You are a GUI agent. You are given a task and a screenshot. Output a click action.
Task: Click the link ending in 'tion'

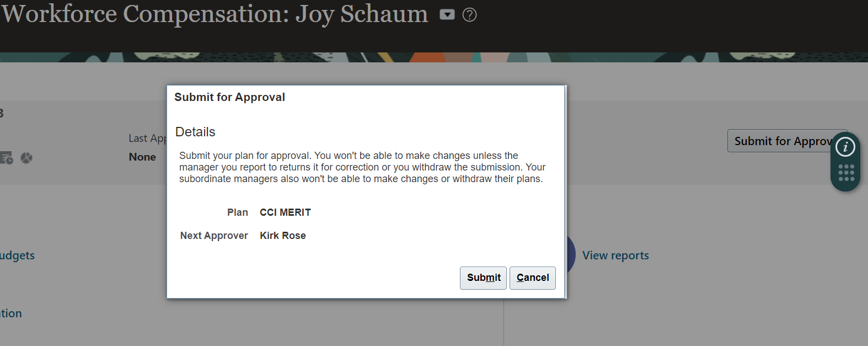tap(11, 313)
